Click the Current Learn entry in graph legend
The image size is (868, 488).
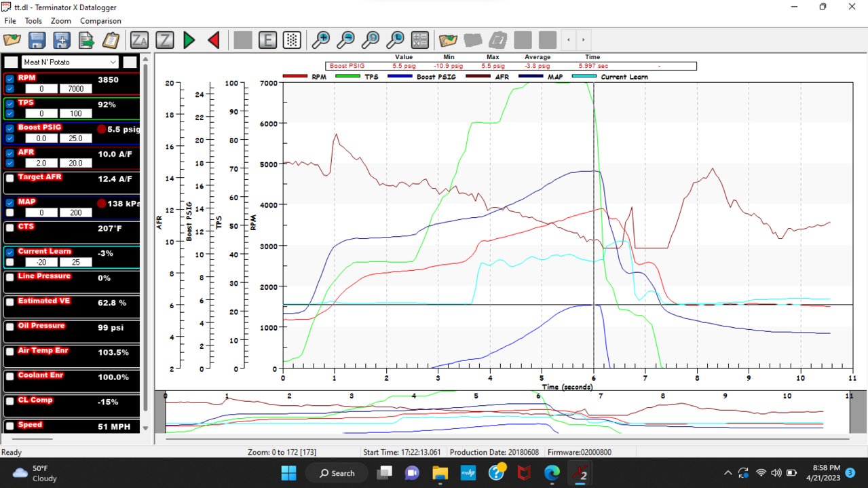pyautogui.click(x=611, y=77)
